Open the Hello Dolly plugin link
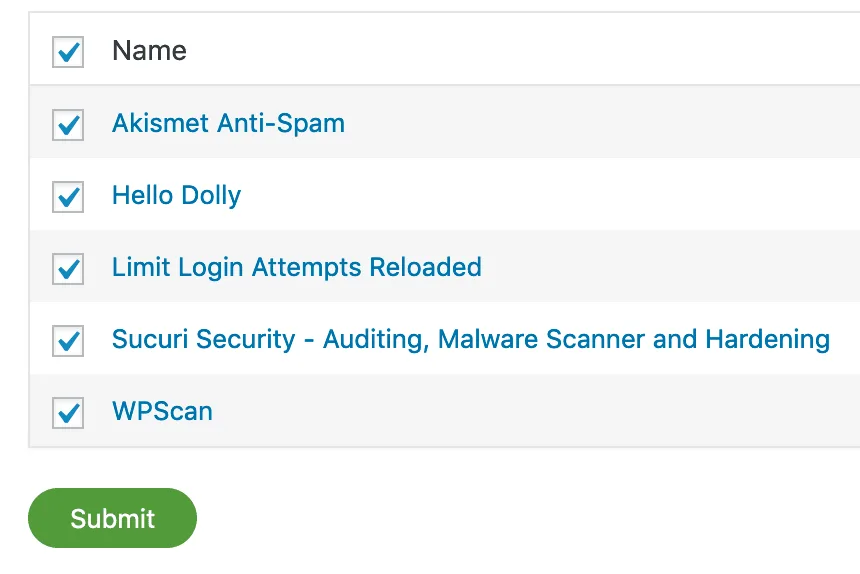 (176, 195)
